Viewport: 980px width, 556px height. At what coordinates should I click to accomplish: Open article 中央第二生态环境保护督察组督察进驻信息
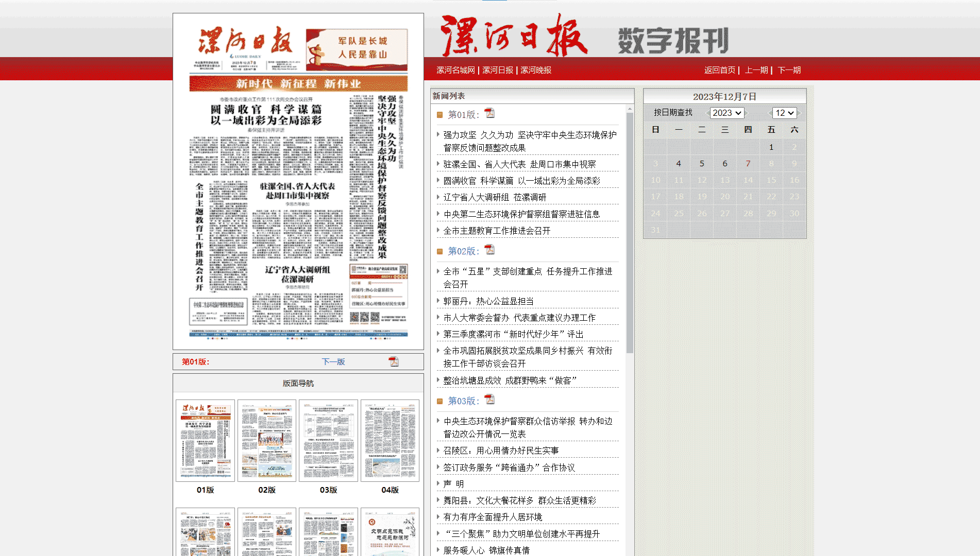coord(521,214)
